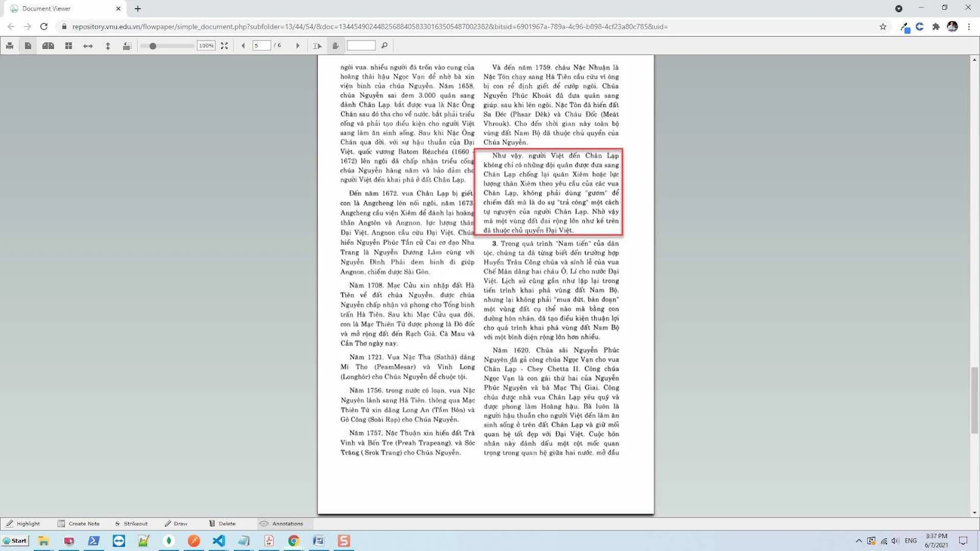980x551 pixels.
Task: Click the 100% zoom percentage field
Action: click(206, 46)
